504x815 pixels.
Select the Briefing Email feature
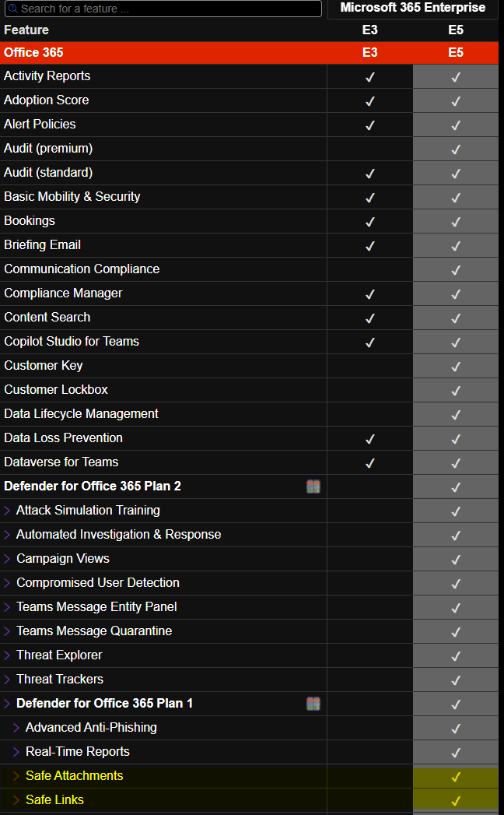coord(43,245)
